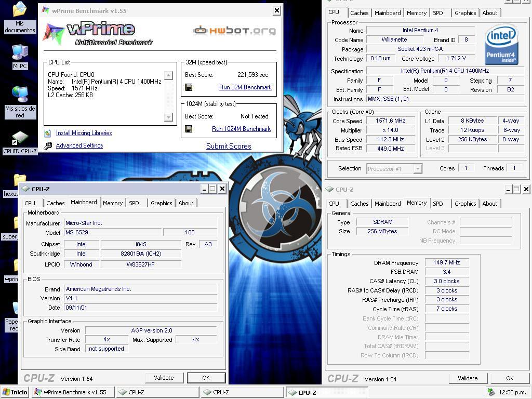
Task: Select Caches tab in top-right CPU-Z window
Action: [360, 13]
